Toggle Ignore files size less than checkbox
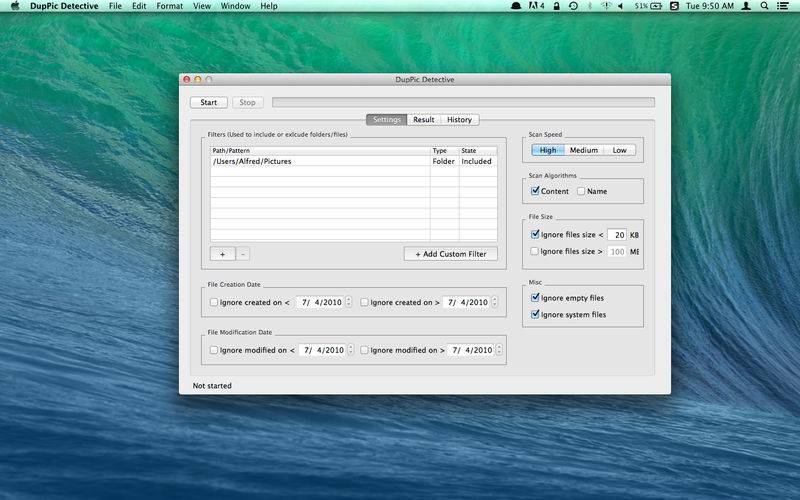The height and width of the screenshot is (500, 800). coord(535,234)
